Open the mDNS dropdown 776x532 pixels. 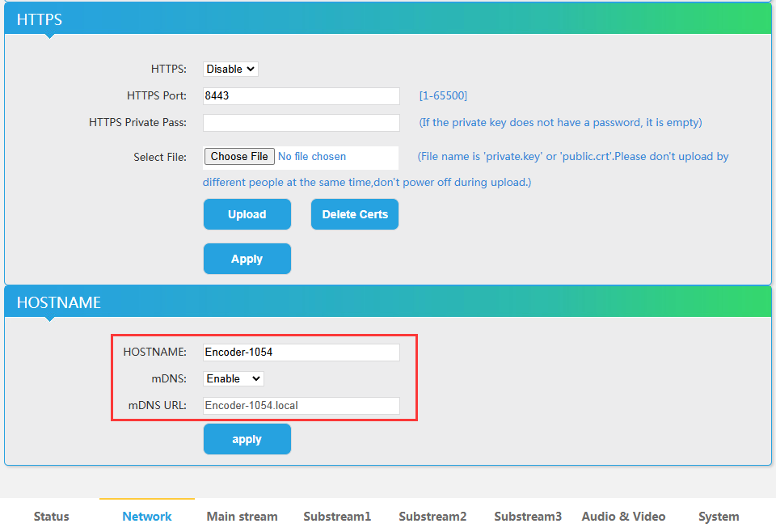point(233,378)
